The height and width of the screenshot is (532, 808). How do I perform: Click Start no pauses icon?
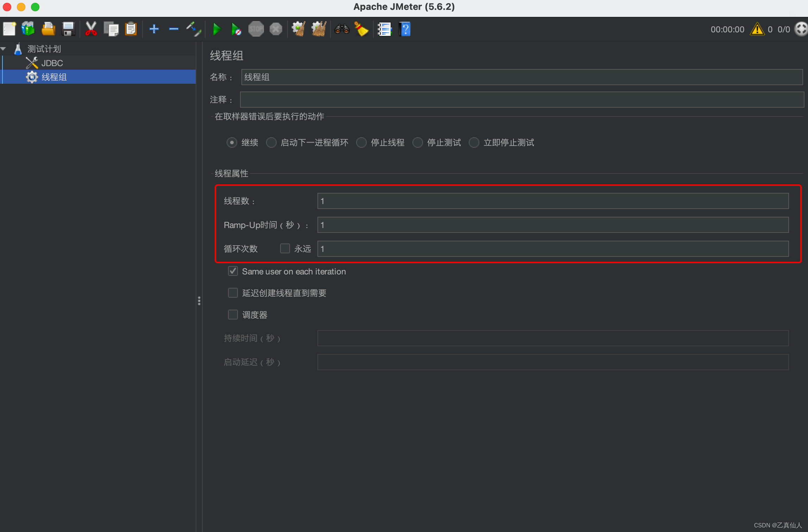[236, 29]
